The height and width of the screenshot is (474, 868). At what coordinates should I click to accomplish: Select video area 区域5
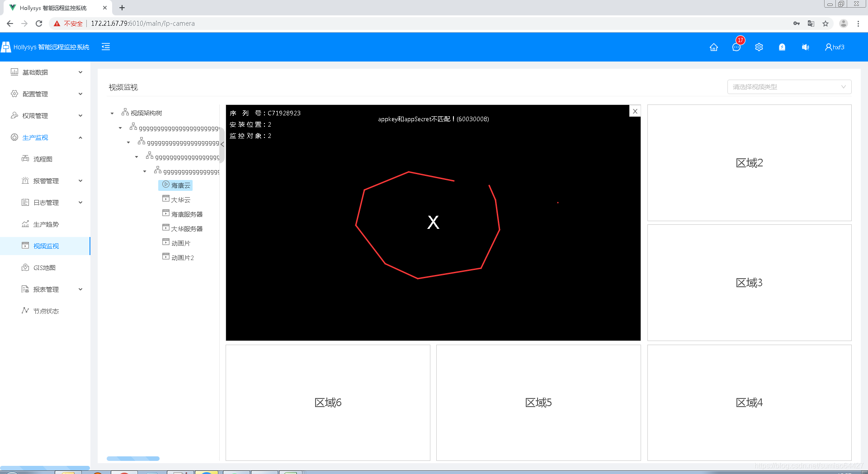[538, 403]
